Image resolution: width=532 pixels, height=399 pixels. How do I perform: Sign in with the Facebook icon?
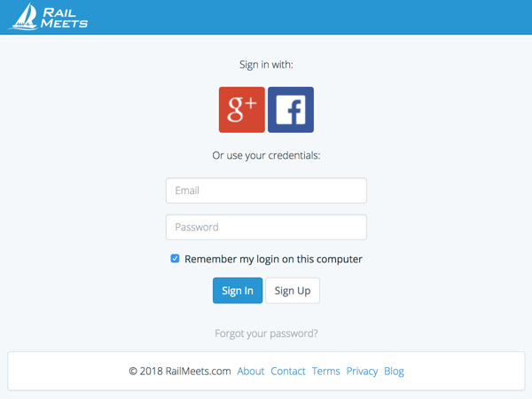tap(291, 110)
